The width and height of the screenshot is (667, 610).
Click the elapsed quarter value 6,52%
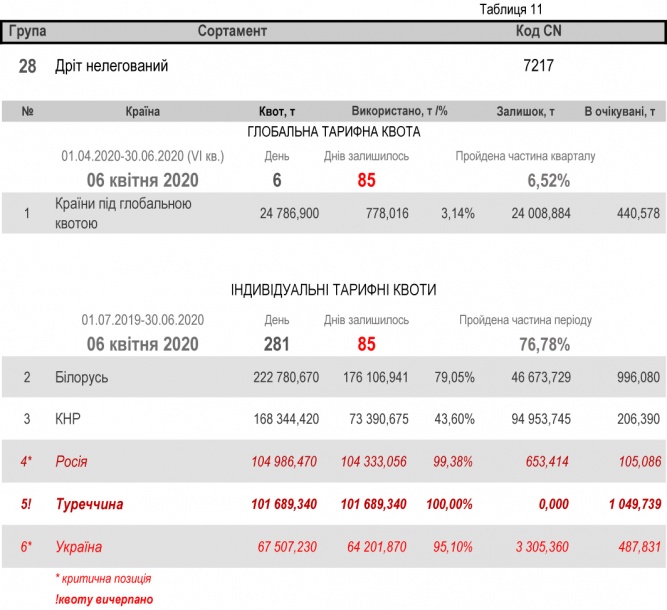coord(548,181)
